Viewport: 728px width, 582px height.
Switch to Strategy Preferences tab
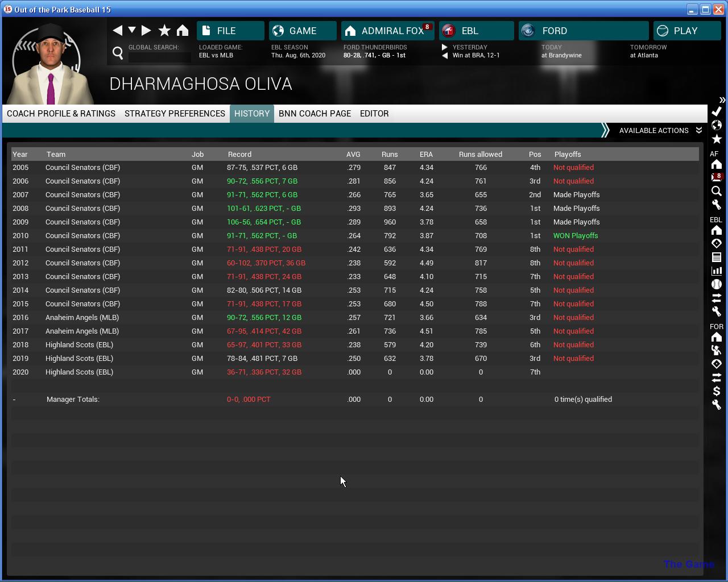point(175,114)
